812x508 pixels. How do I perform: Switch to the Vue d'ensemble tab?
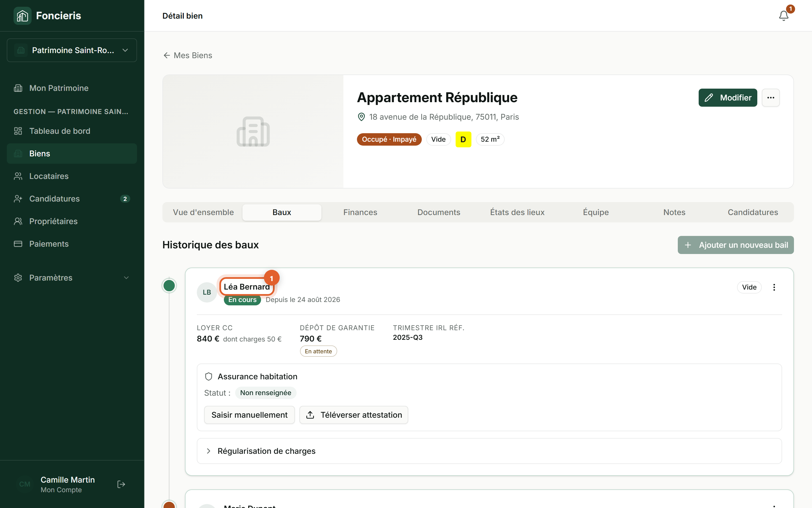(x=203, y=212)
